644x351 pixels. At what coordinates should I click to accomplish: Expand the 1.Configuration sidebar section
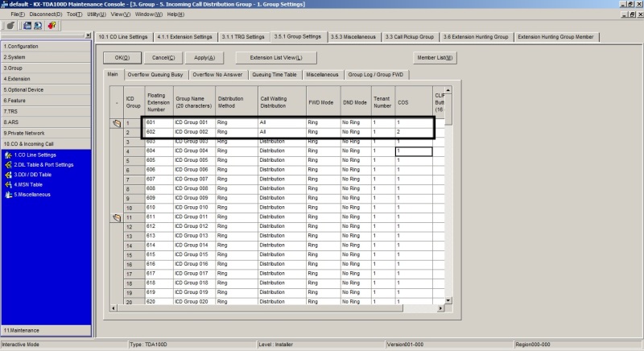tap(46, 47)
